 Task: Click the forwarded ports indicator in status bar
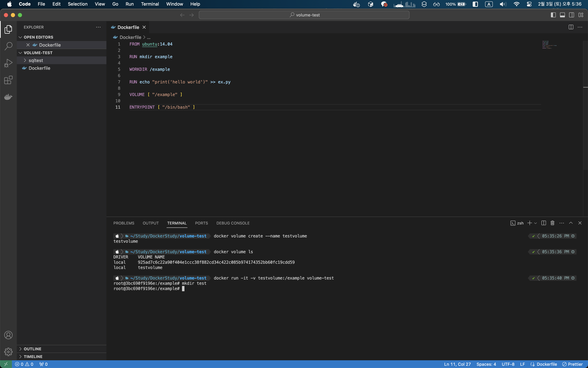(x=44, y=364)
